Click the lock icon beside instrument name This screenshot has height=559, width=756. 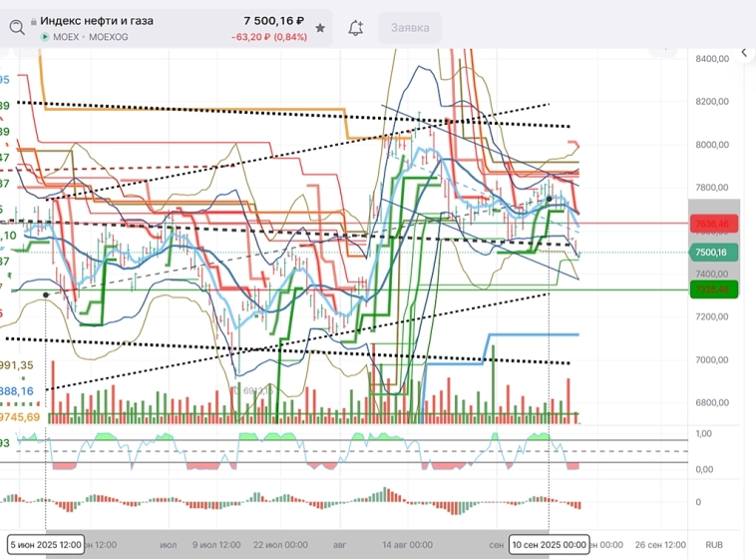[x=33, y=20]
